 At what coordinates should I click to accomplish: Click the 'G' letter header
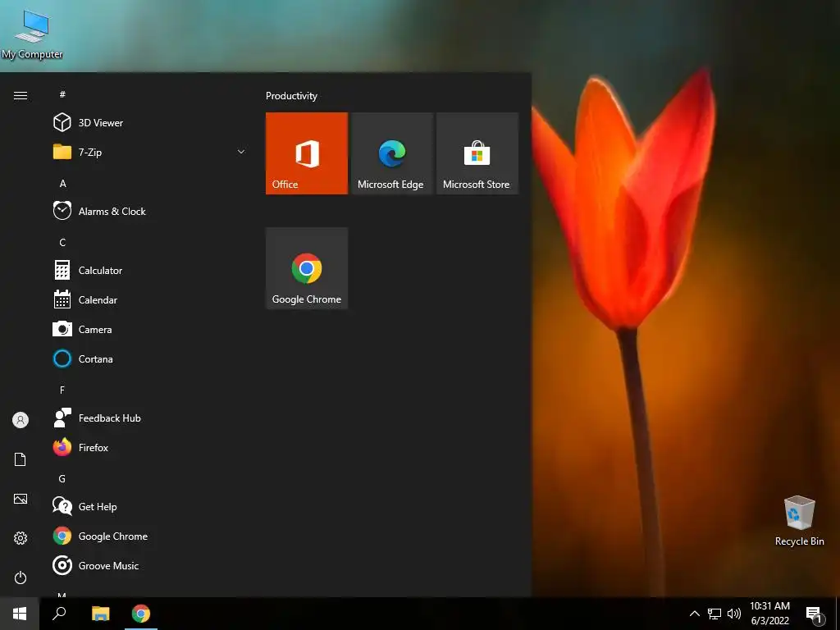coord(62,478)
